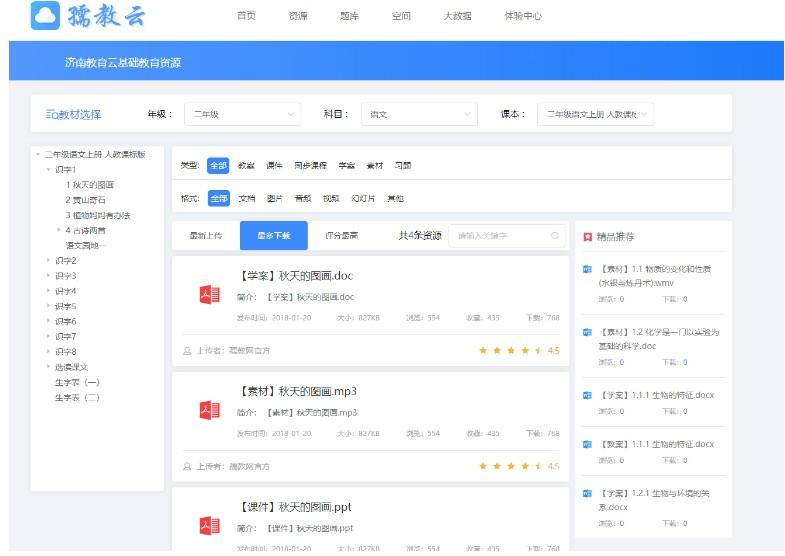The width and height of the screenshot is (785, 556).
Task: Select tree item 生字表（二）
Action: click(78, 397)
